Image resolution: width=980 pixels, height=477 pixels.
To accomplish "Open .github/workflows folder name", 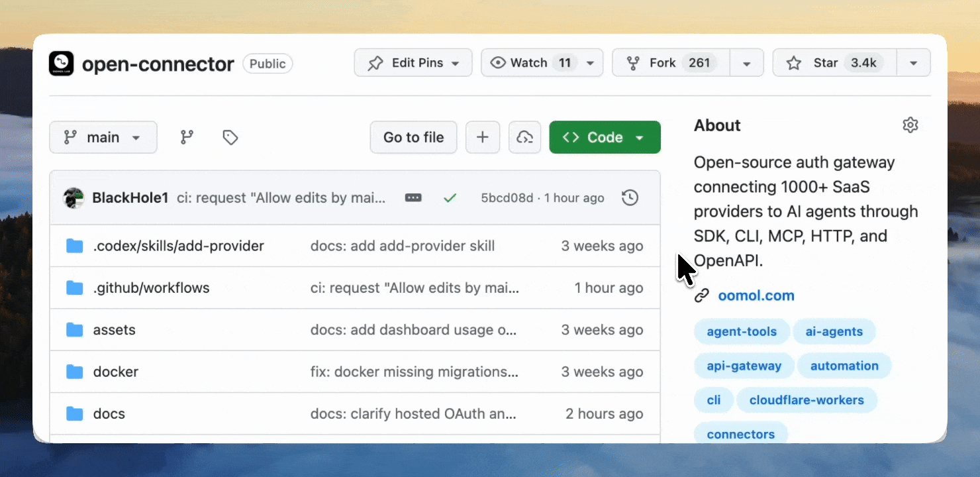I will (152, 288).
